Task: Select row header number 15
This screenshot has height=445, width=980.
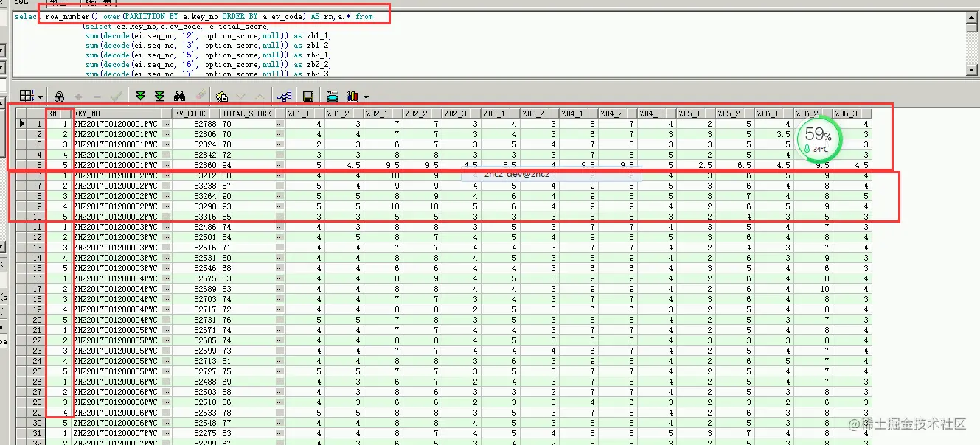Action: tap(35, 268)
